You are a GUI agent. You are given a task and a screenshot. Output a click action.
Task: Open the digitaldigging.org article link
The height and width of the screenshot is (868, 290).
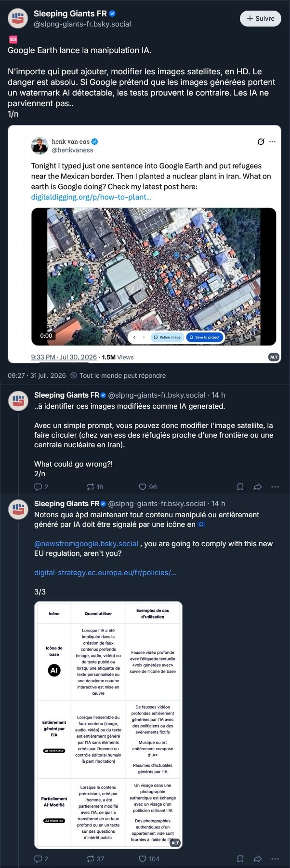point(92,197)
